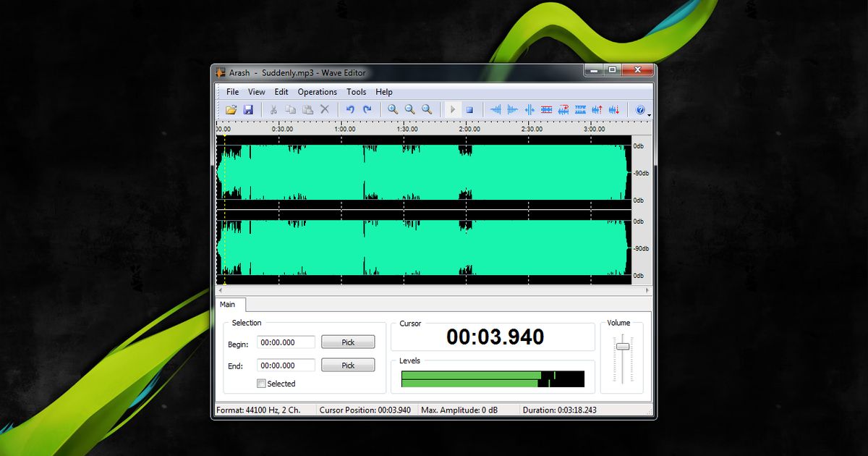The height and width of the screenshot is (456, 868).
Task: Click the 3:00.00 mark on timeline ruler
Action: tap(594, 129)
